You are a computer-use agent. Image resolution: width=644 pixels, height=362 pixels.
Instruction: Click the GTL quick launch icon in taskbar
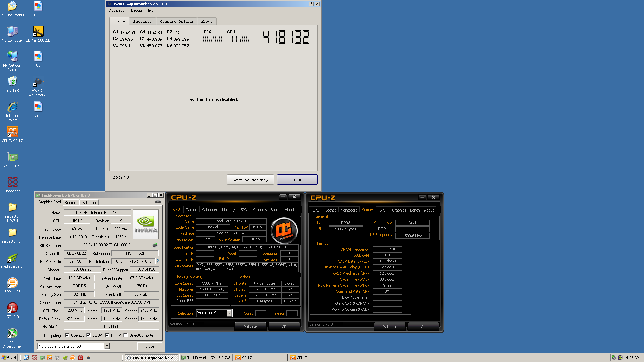[80, 358]
